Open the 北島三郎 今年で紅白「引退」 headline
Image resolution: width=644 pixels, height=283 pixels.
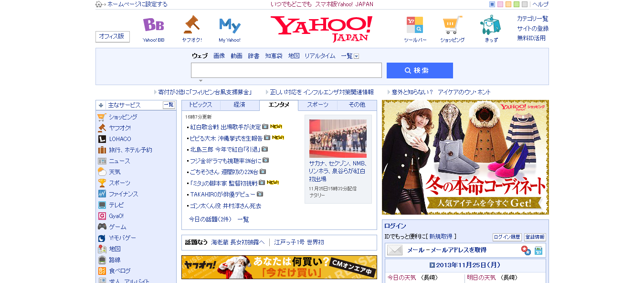(x=225, y=149)
